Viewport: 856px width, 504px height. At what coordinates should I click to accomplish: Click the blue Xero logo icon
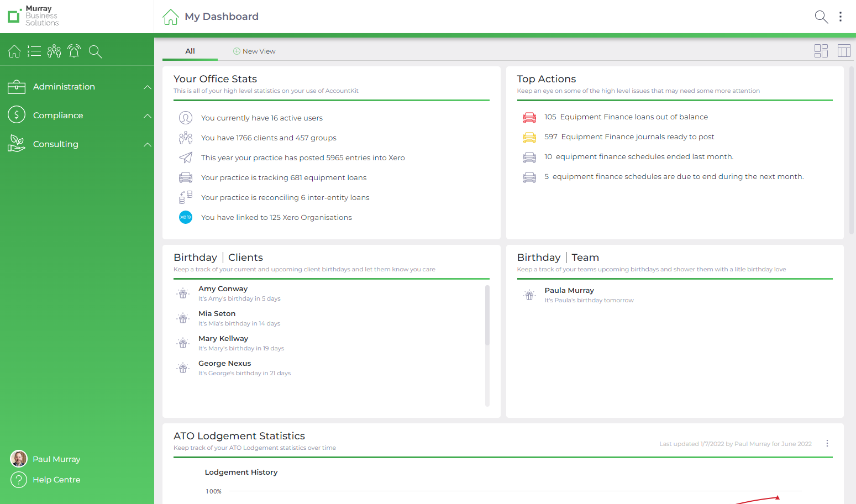(x=186, y=217)
